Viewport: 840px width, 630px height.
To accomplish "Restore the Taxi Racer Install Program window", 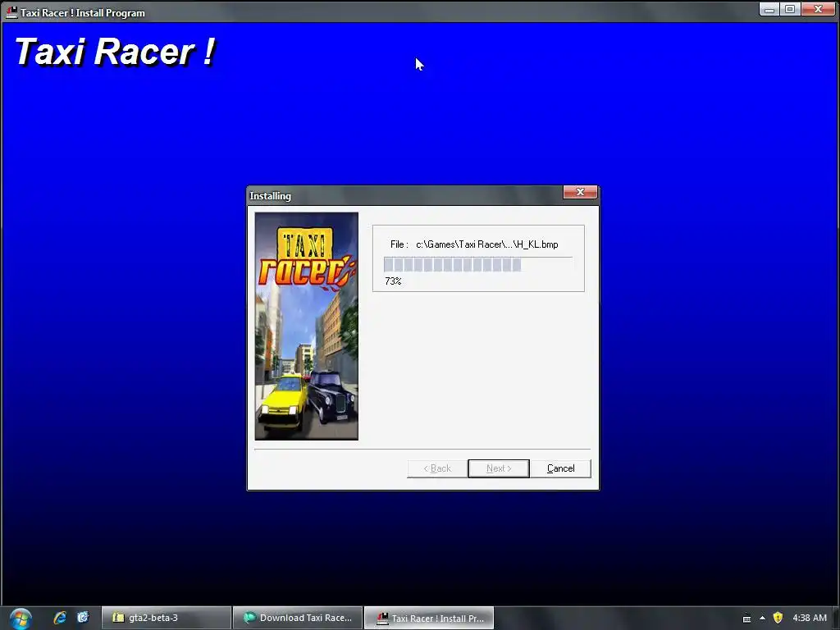I will coord(790,9).
